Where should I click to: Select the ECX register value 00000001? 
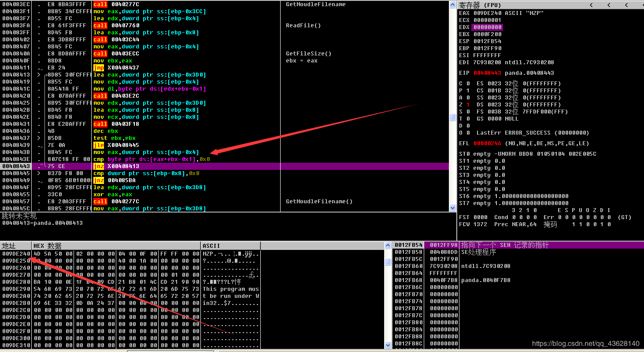487,20
